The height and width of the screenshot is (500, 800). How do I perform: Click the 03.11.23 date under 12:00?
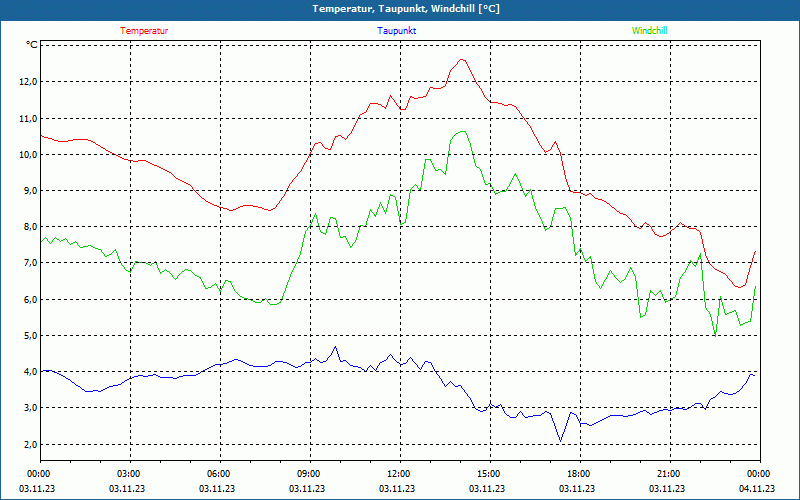pos(397,488)
